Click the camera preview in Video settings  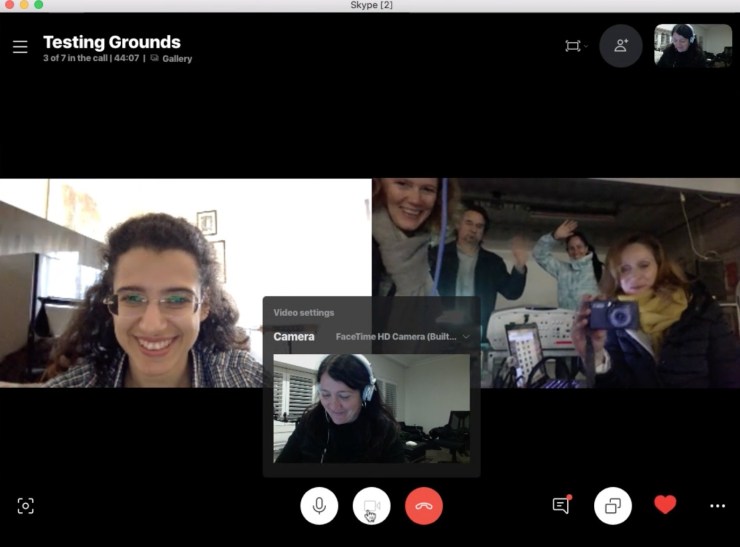(x=372, y=408)
